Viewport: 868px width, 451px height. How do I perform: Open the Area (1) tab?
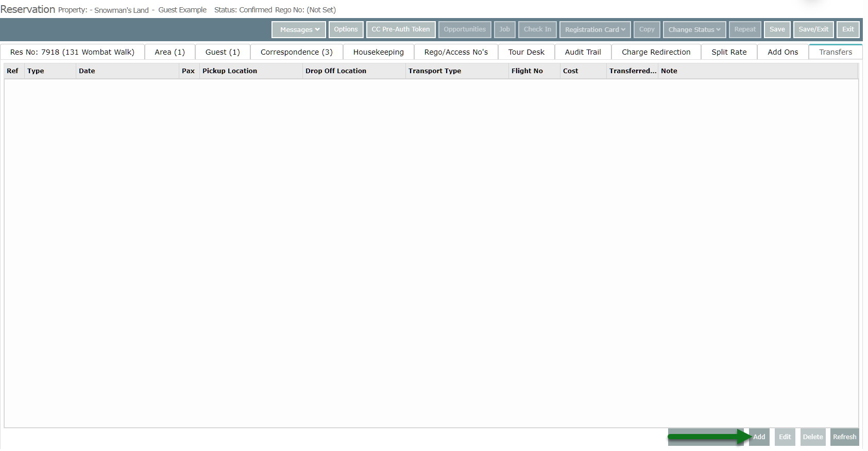170,52
